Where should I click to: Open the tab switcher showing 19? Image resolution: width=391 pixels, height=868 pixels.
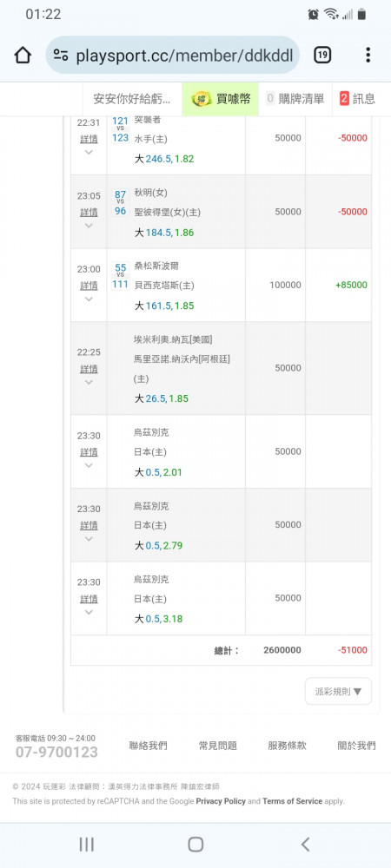(x=322, y=56)
